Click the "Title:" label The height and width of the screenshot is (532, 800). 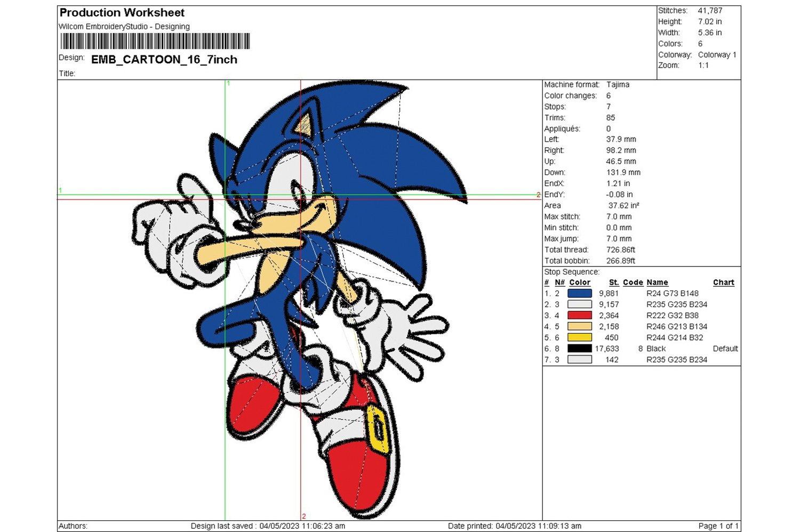coord(67,74)
